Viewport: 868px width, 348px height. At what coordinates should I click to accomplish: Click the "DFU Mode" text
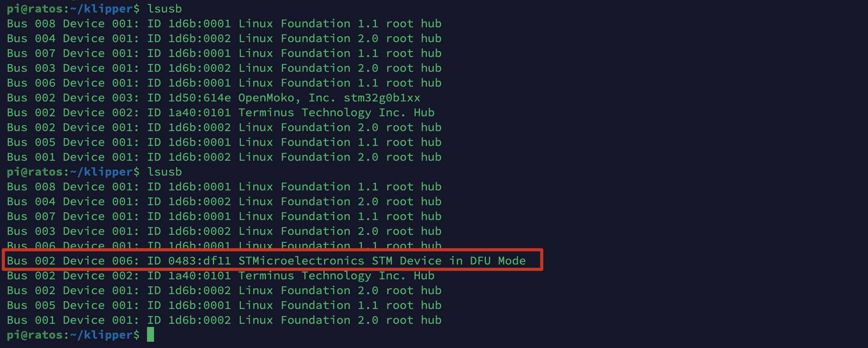point(498,261)
